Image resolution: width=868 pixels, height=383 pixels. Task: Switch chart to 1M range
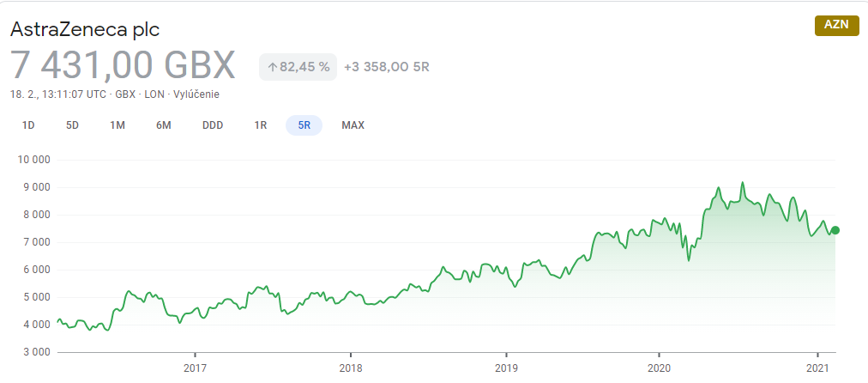coord(118,125)
